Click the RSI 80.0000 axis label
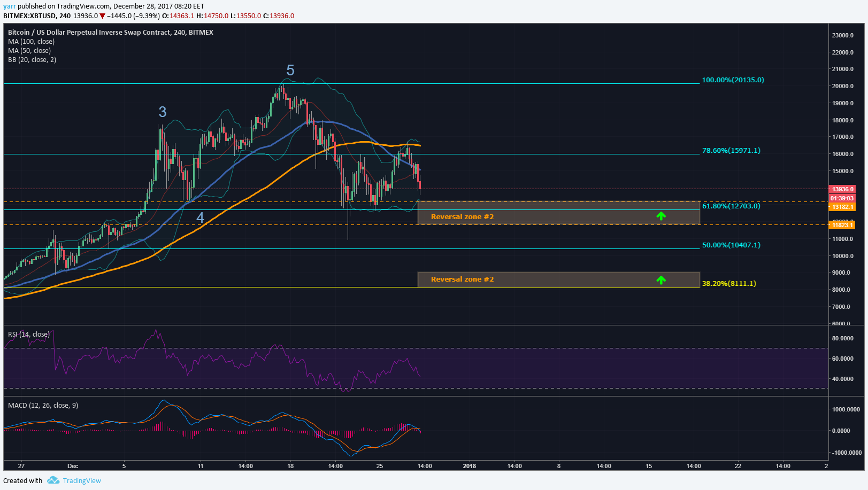The height and width of the screenshot is (490, 868). (843, 338)
